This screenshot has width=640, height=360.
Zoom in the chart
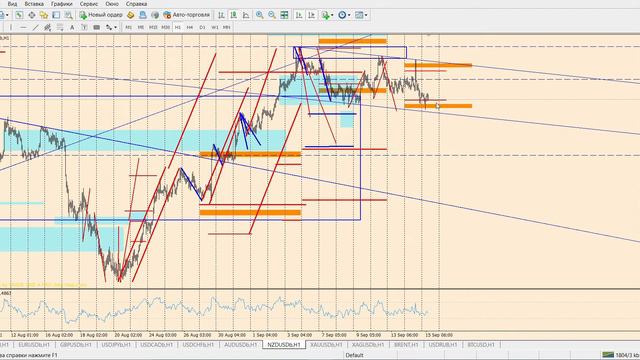pos(260,15)
